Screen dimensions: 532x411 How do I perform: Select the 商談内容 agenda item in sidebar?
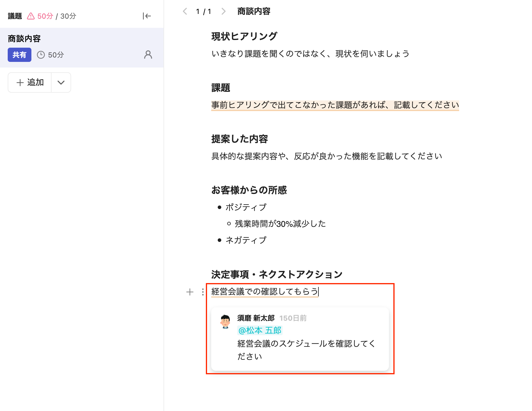coord(82,48)
